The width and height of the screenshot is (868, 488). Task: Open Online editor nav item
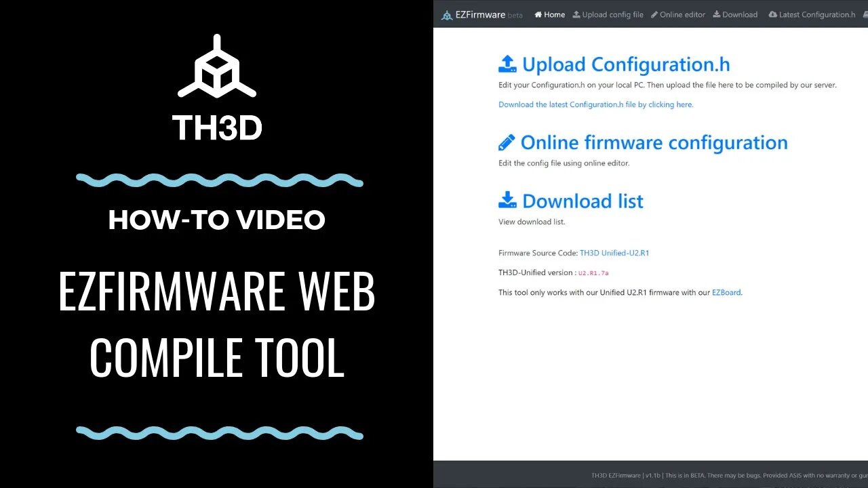(678, 14)
